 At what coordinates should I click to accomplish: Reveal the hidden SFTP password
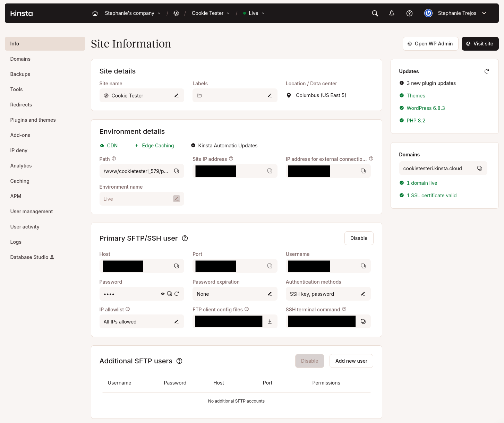[x=162, y=294]
